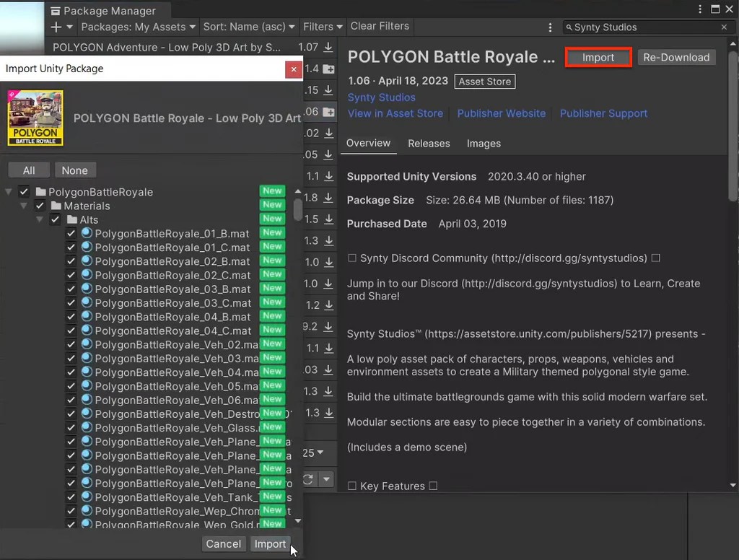Open the Sort: Name (asc) dropdown
Screen dimensions: 739x560
coord(249,27)
